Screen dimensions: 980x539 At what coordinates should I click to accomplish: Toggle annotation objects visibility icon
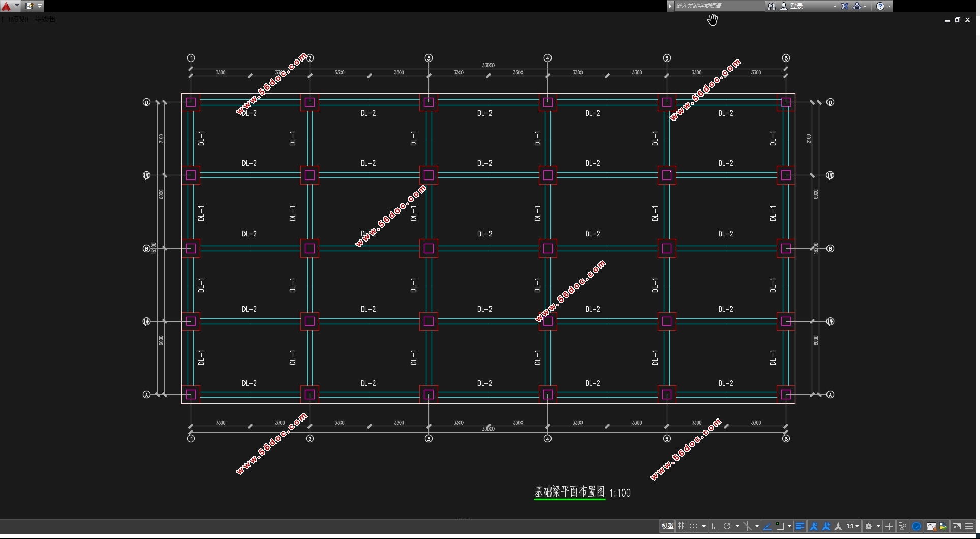click(x=814, y=526)
